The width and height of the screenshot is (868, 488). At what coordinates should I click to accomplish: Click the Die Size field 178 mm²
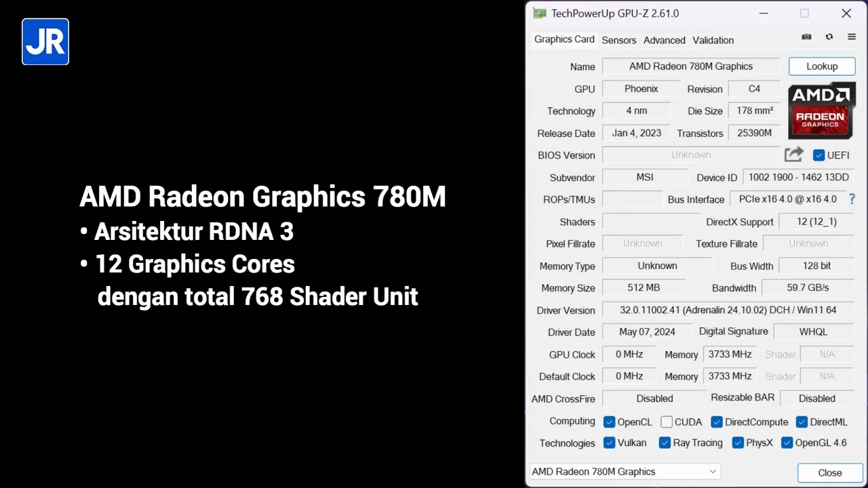754,111
